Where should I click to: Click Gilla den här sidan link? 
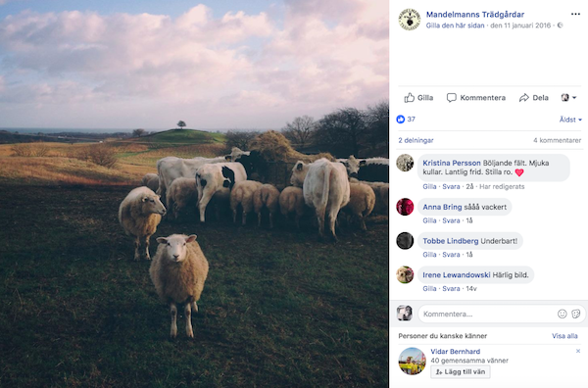pos(455,25)
